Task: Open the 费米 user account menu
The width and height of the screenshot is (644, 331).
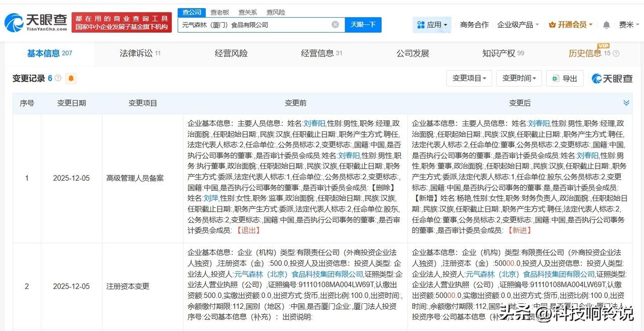Action: tap(629, 25)
